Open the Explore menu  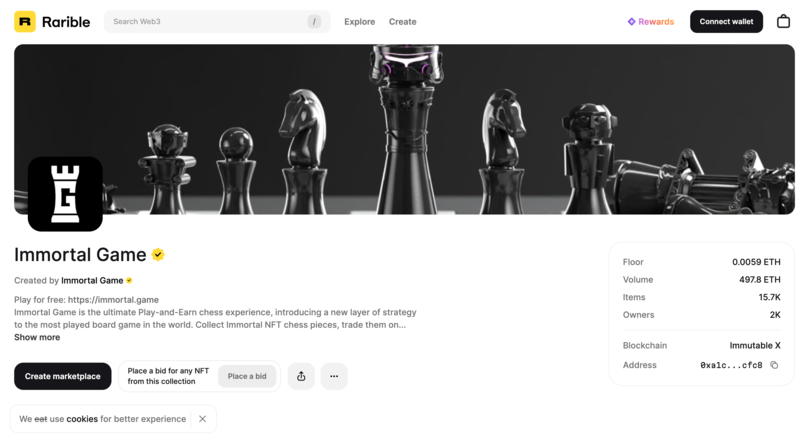click(360, 22)
